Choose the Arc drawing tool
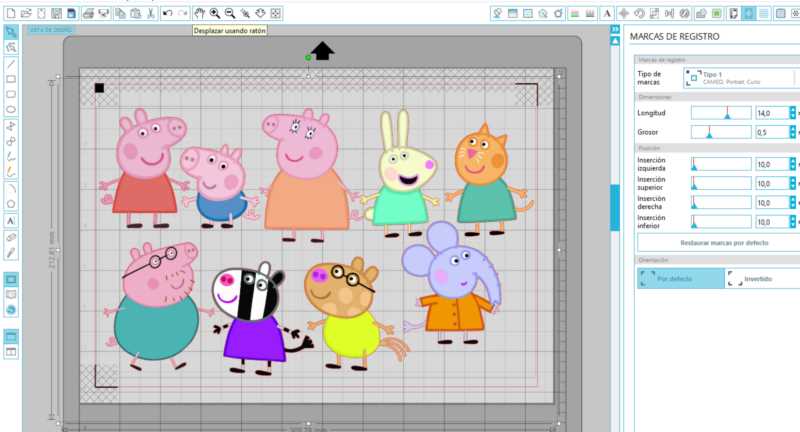The height and width of the screenshot is (432, 800). click(11, 189)
